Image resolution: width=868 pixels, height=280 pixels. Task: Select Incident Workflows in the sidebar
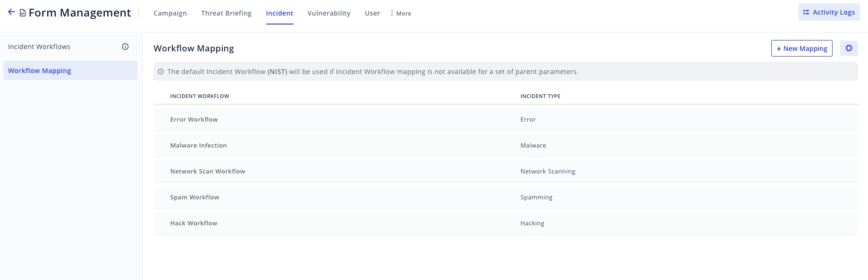(39, 47)
